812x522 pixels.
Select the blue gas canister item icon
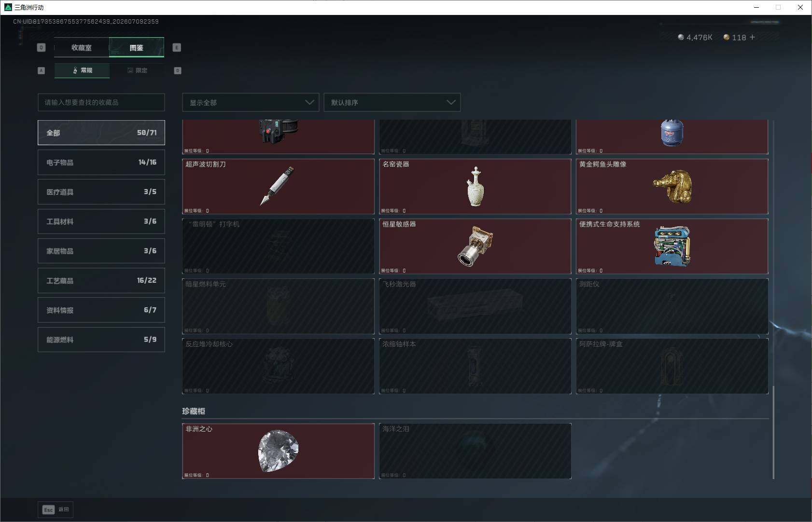click(672, 133)
